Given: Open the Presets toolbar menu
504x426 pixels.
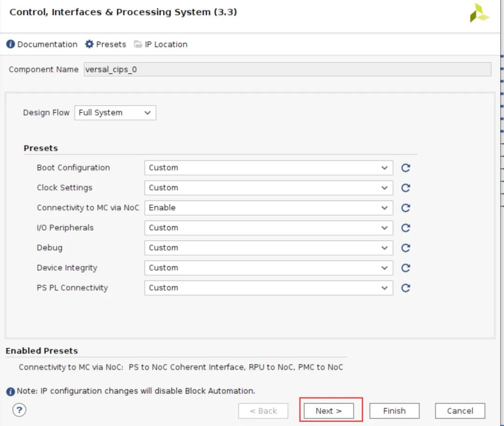Looking at the screenshot, I should click(105, 44).
